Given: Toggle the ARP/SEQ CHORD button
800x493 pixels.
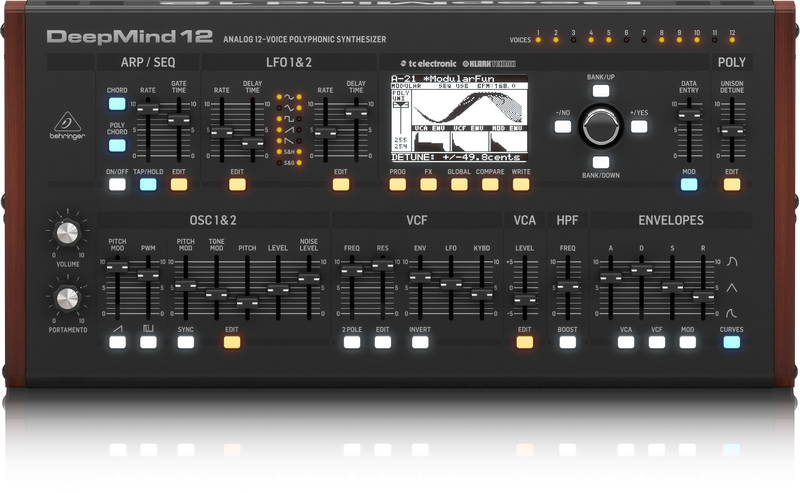Looking at the screenshot, I should [117, 104].
